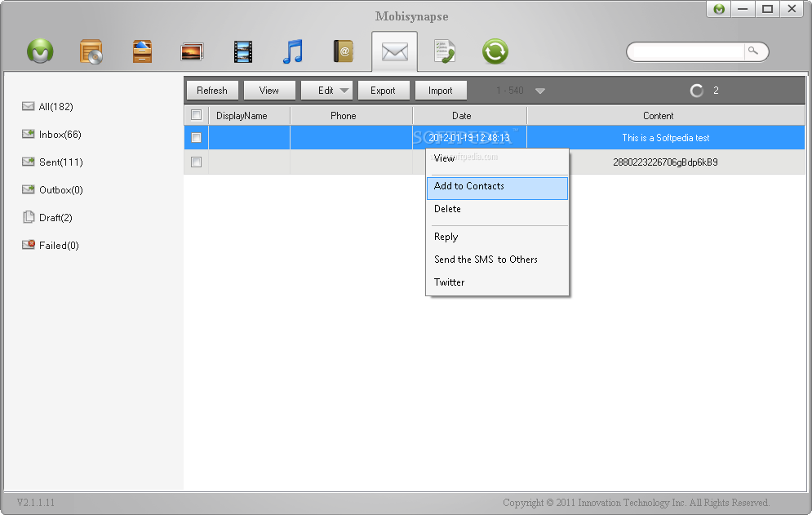Expand the 1 - 540 range dropdown
This screenshot has height=515, width=812.
click(539, 91)
